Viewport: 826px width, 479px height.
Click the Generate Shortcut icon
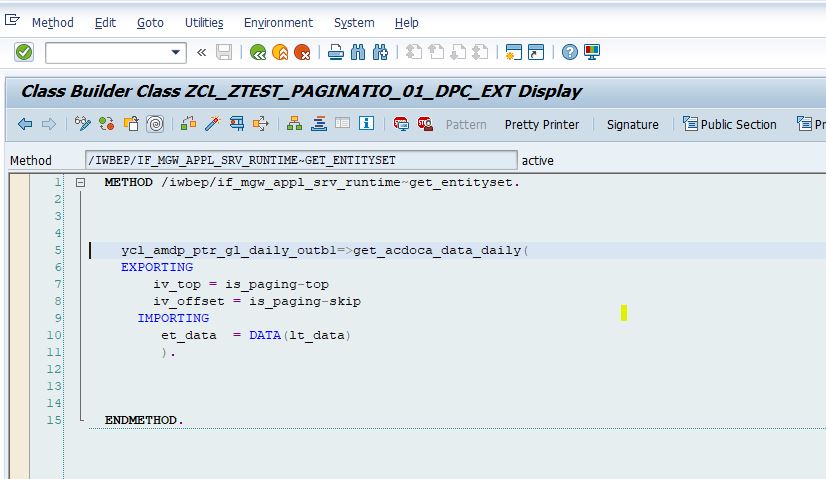tap(536, 52)
